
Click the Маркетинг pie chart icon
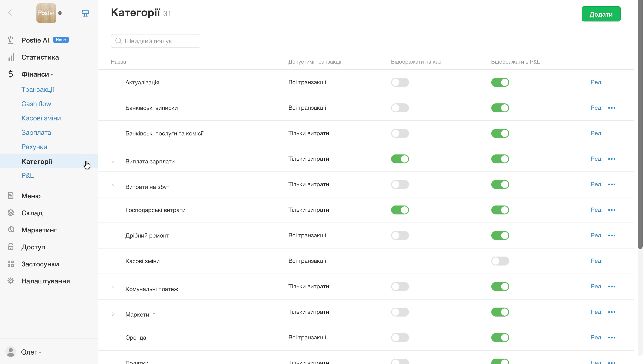tap(11, 230)
